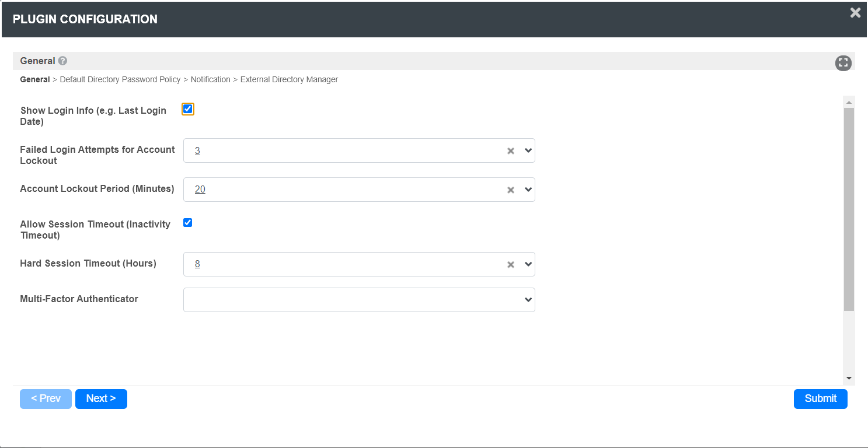Click the scroll up arrow
The image size is (868, 448).
[x=849, y=102]
